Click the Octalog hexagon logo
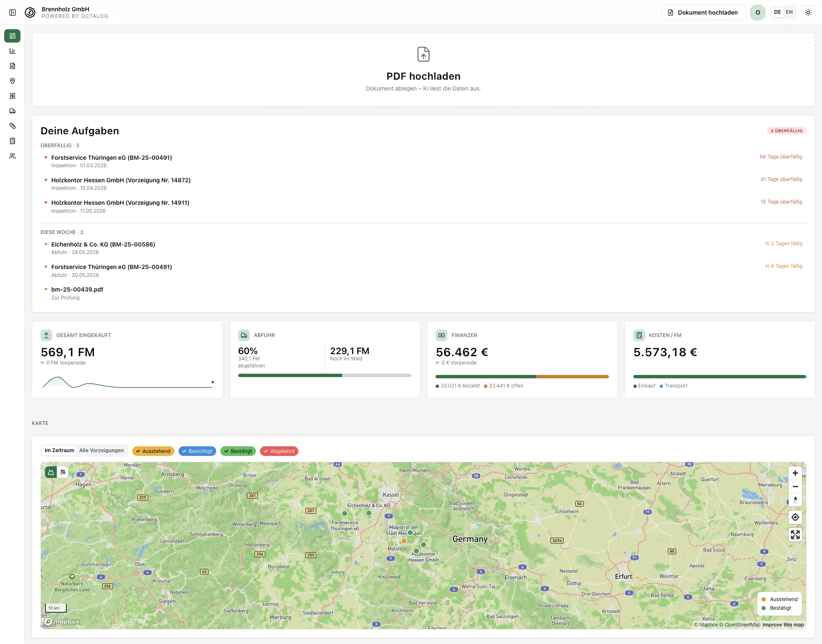Viewport: 822px width, 644px height. coord(30,13)
